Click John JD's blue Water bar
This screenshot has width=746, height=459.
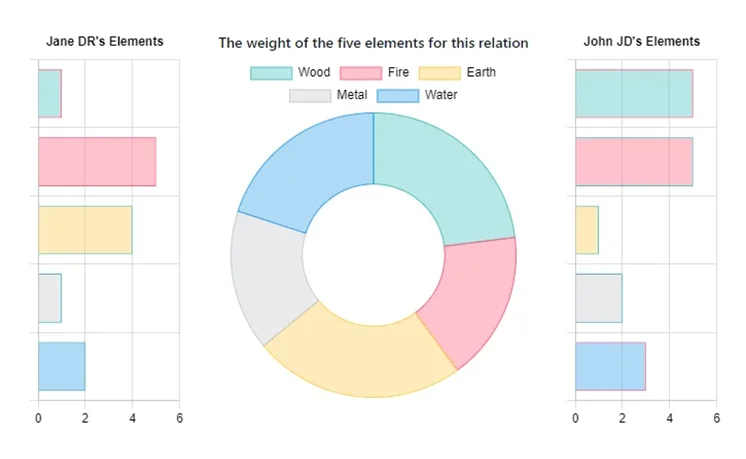click(610, 366)
